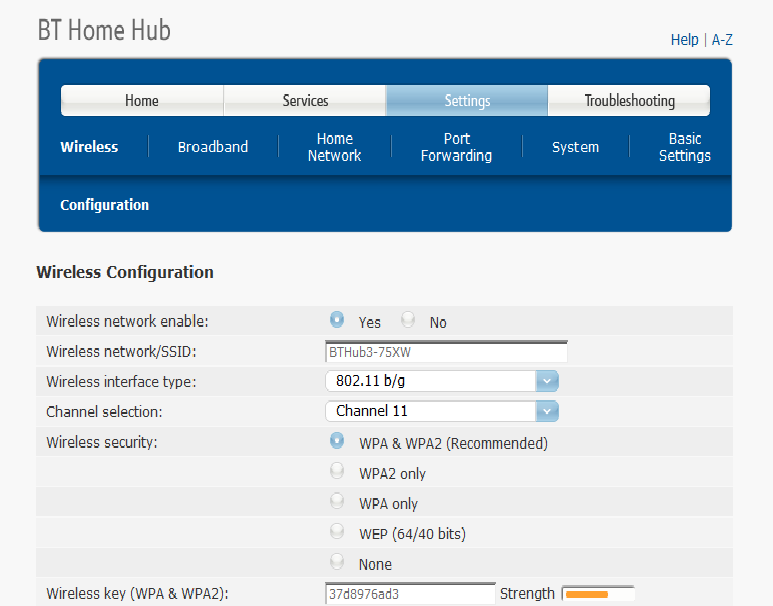Switch to the Home tab

pos(142,101)
